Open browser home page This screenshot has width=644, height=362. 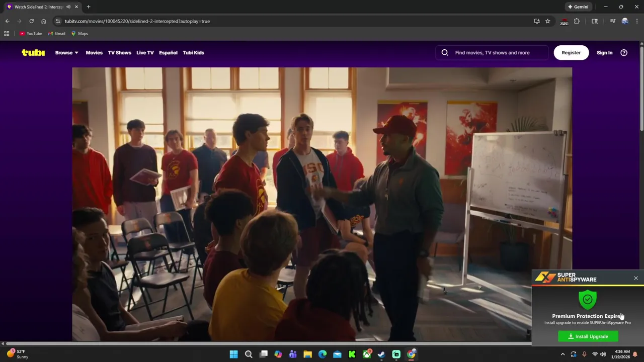click(43, 21)
